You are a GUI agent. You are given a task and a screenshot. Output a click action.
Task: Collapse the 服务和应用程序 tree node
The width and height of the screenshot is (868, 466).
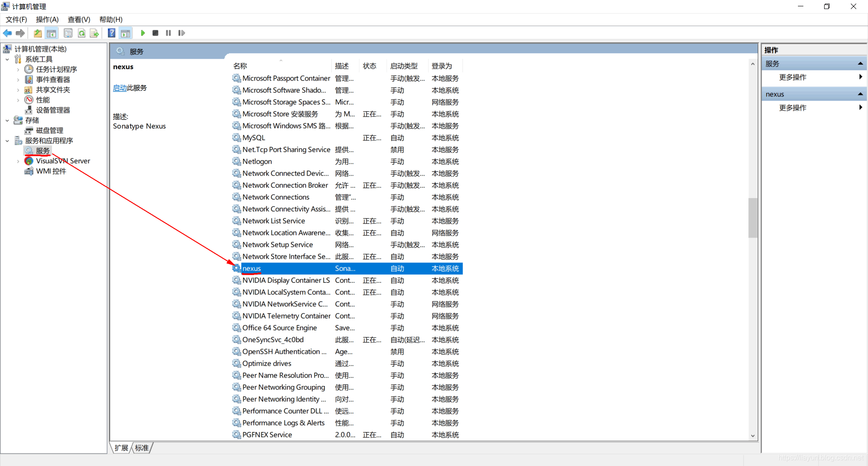pyautogui.click(x=7, y=141)
